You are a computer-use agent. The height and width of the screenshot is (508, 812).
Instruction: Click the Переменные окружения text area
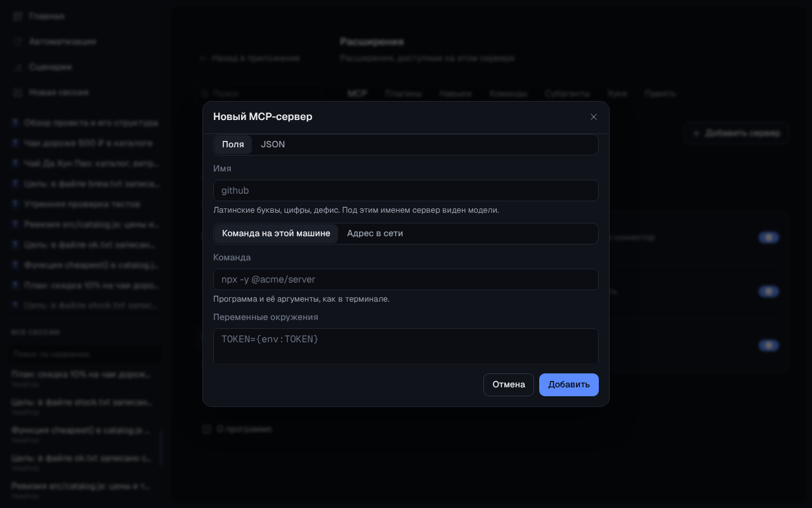coord(406,346)
